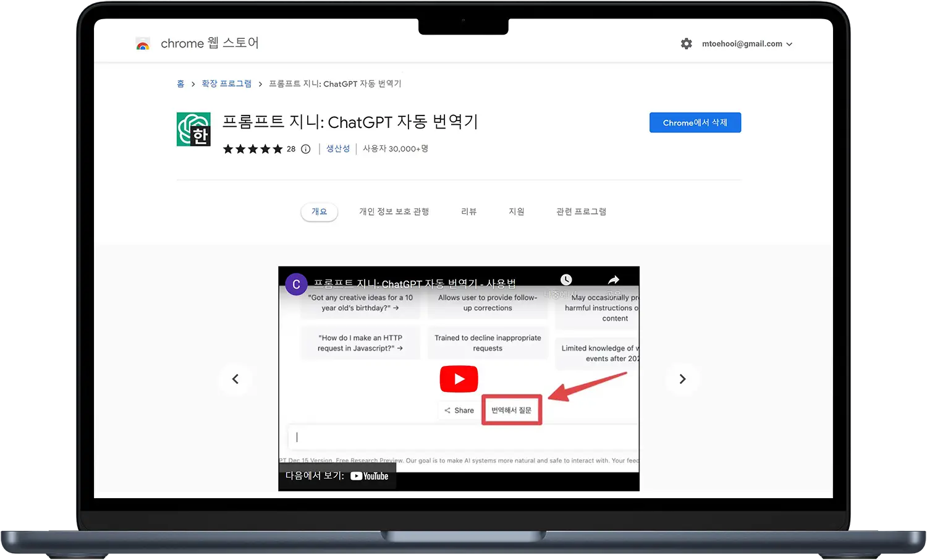Click the 프롬프트 지니 extension icon
Screen dimensions: 927x560
click(193, 129)
